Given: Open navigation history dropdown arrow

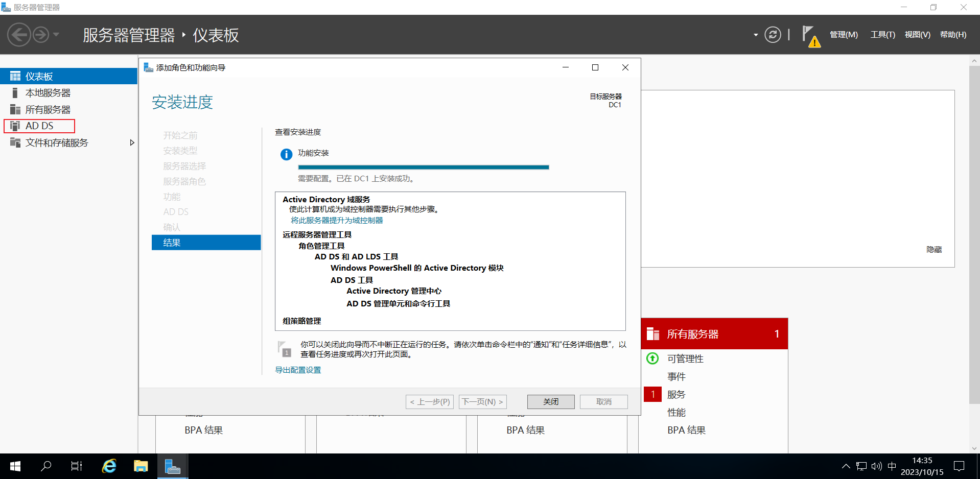Looking at the screenshot, I should click(x=56, y=35).
